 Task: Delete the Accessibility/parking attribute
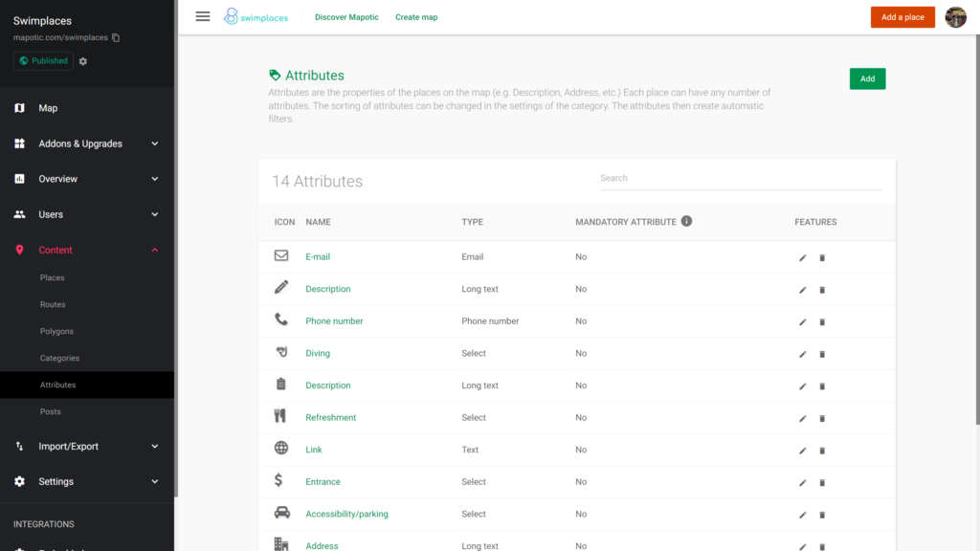[822, 515]
